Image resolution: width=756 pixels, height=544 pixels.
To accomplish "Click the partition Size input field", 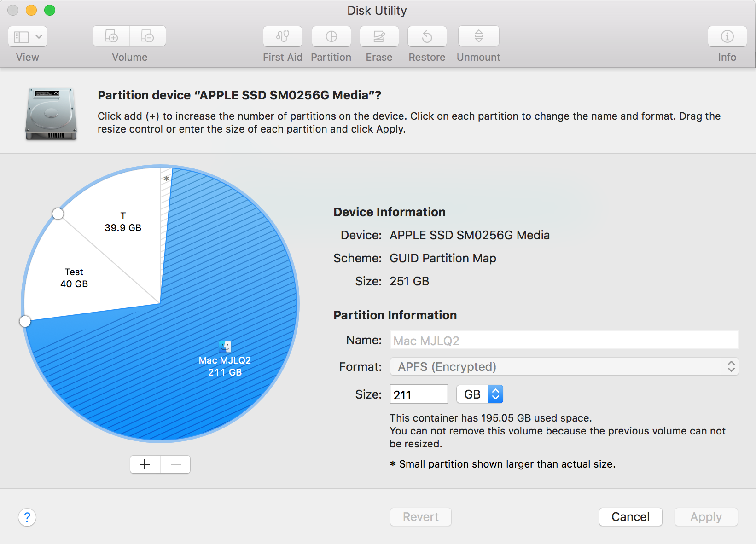I will [419, 394].
